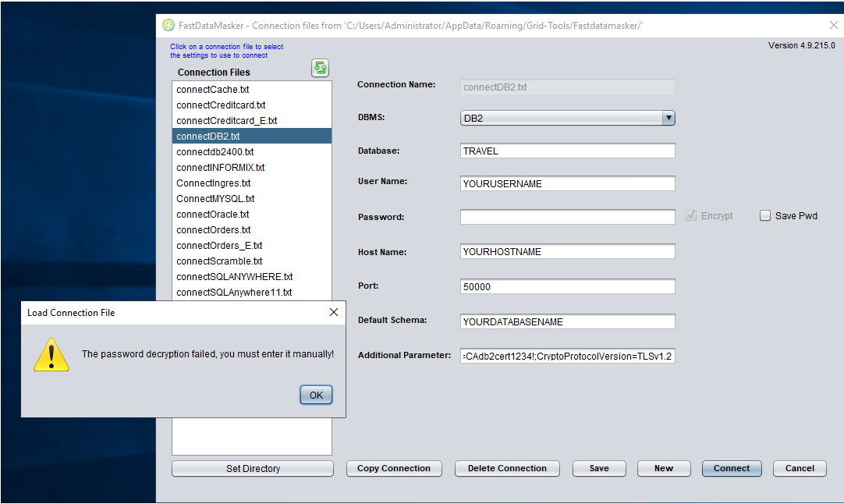This screenshot has height=504, width=844.
Task: Click the Set Directory button
Action: point(253,468)
